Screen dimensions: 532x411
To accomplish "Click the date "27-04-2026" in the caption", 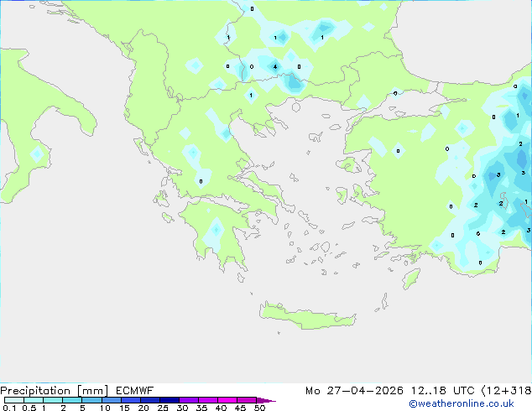I will click(x=365, y=391).
